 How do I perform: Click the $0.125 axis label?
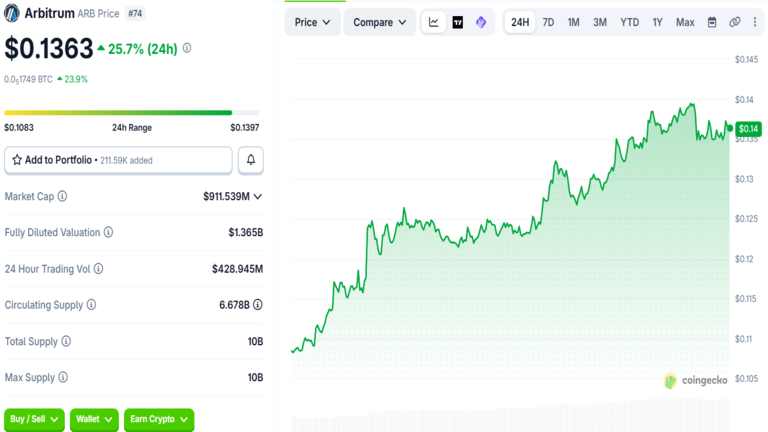746,218
